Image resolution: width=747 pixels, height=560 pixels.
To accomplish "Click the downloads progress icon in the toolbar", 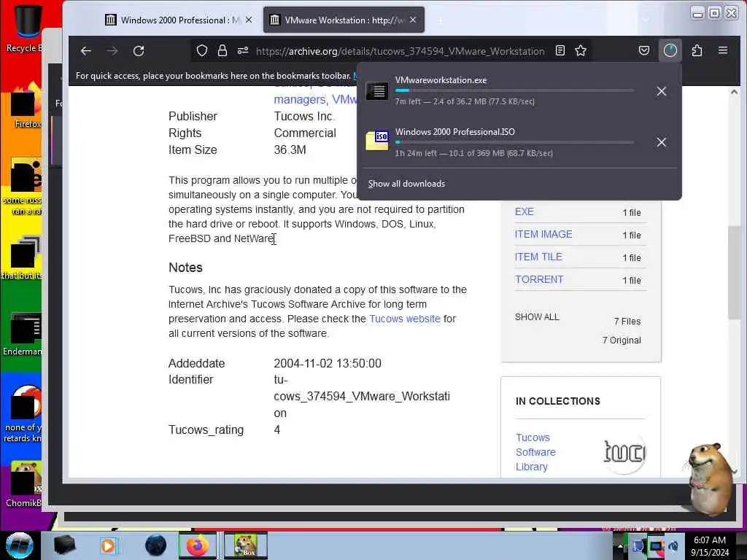I will pyautogui.click(x=670, y=50).
